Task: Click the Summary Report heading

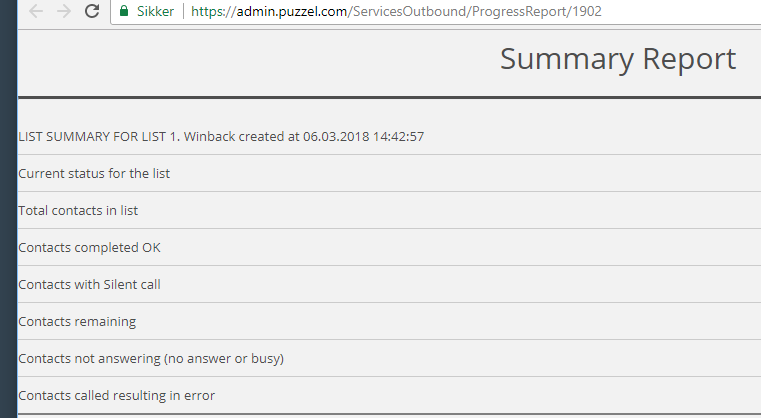Action: point(617,59)
